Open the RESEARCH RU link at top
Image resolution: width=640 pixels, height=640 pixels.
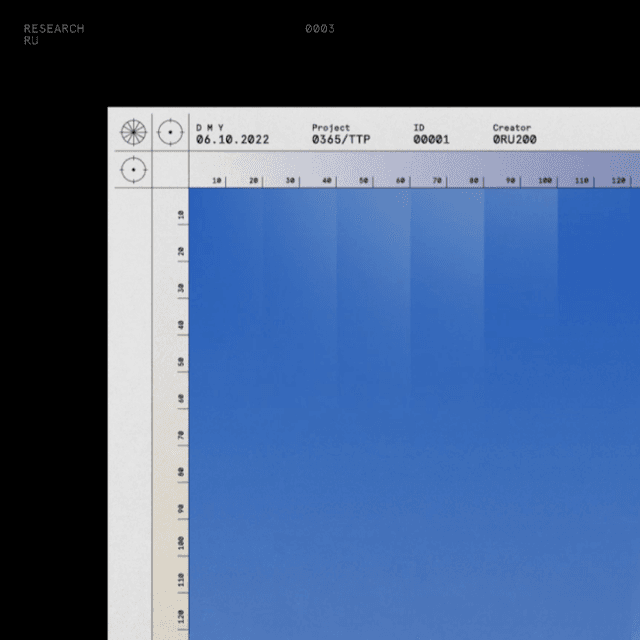click(x=53, y=34)
